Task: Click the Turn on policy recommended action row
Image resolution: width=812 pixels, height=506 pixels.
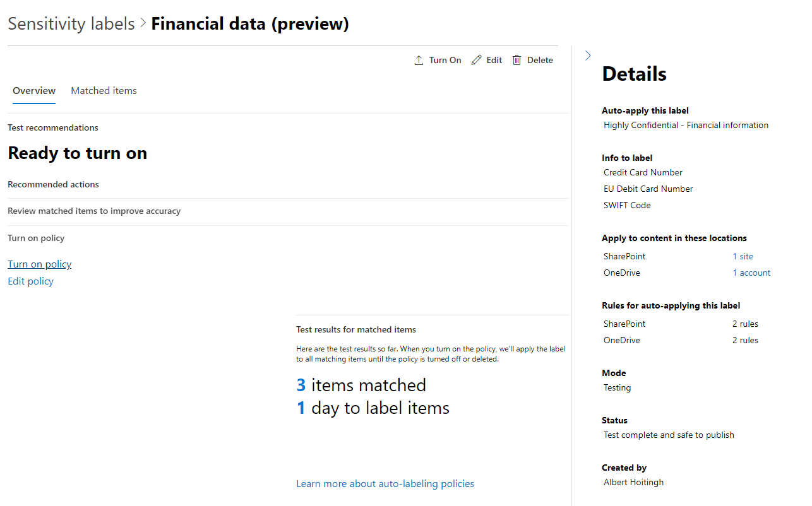Action: (36, 238)
